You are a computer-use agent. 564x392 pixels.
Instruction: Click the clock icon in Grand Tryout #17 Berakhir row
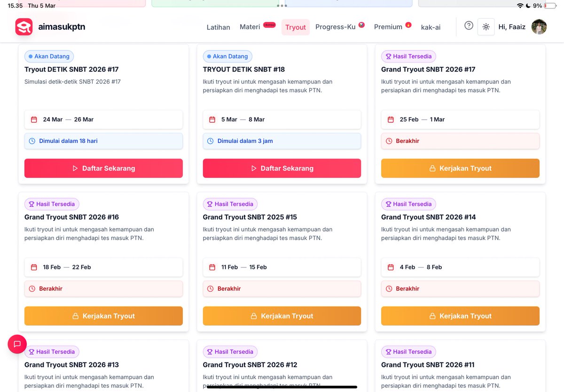coord(389,141)
